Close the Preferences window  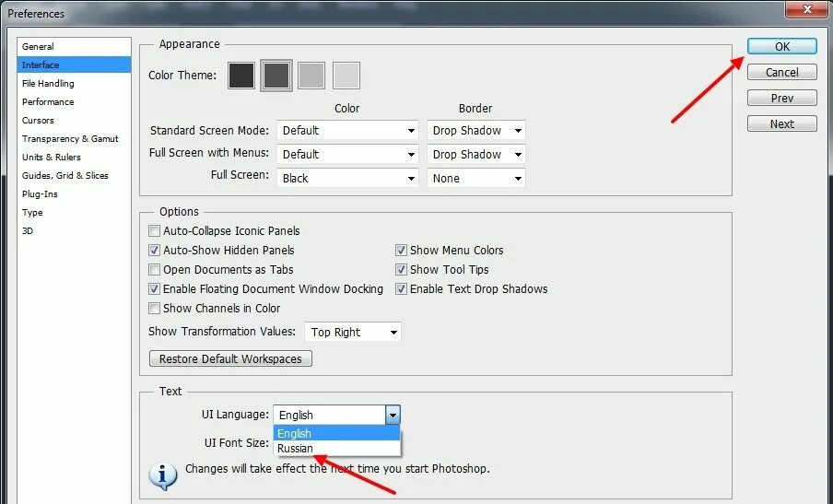point(807,9)
